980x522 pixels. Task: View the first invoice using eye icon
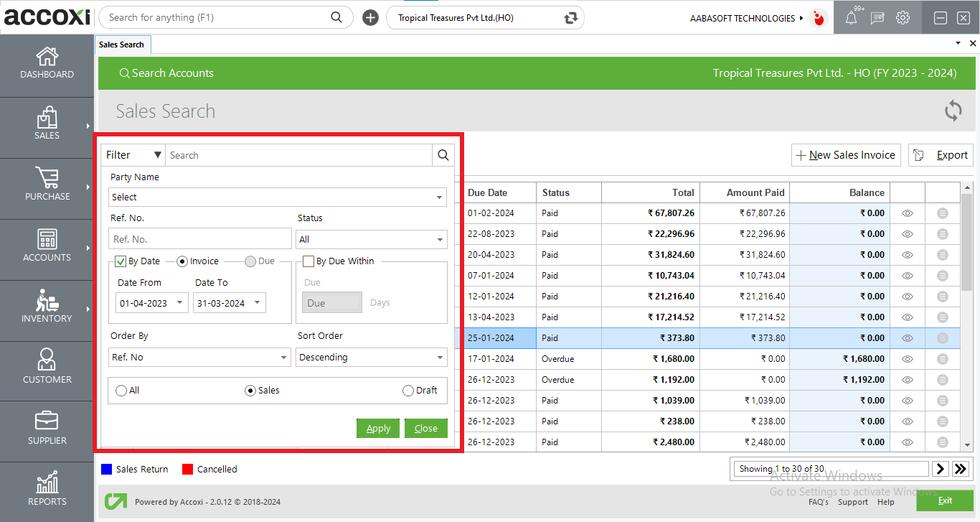(x=907, y=213)
